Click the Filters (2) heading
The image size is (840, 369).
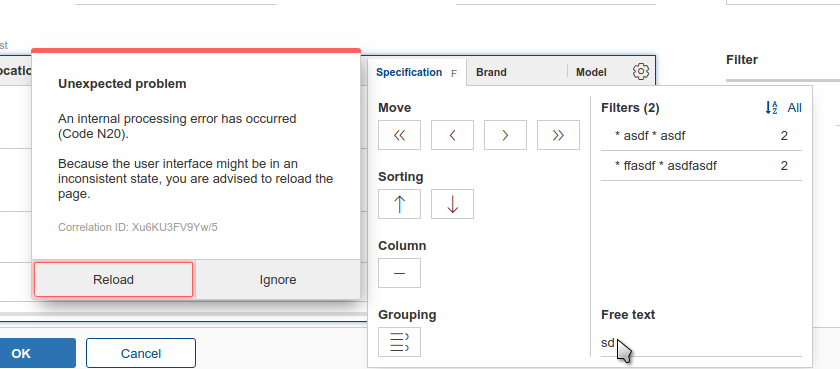tap(630, 108)
